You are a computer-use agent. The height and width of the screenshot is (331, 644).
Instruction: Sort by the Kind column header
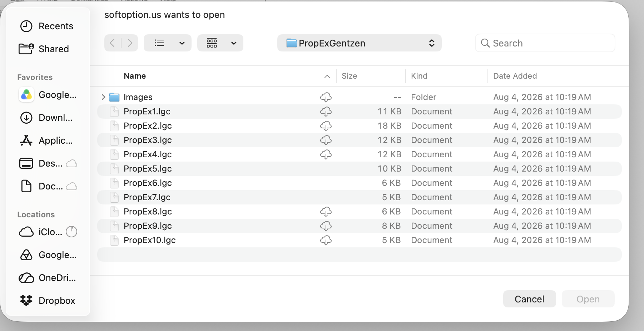[x=419, y=76]
